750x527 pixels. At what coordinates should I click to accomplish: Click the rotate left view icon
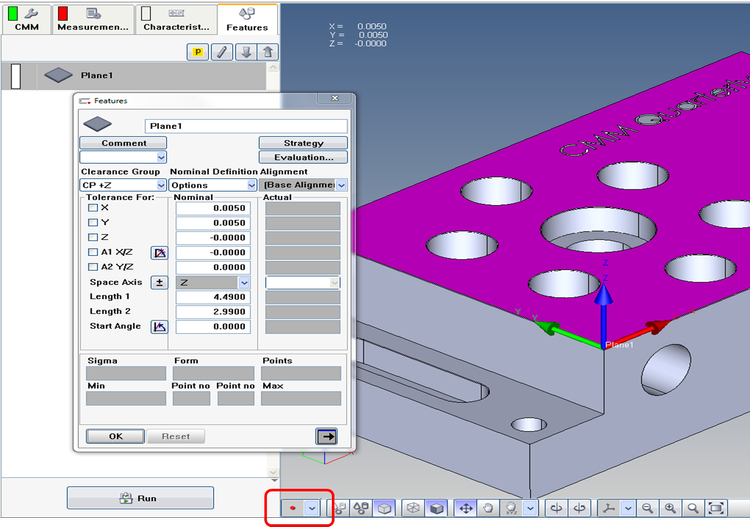click(x=556, y=508)
